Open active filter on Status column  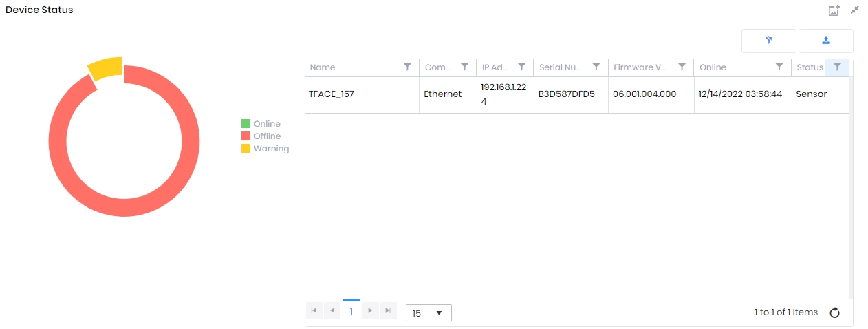tap(837, 67)
